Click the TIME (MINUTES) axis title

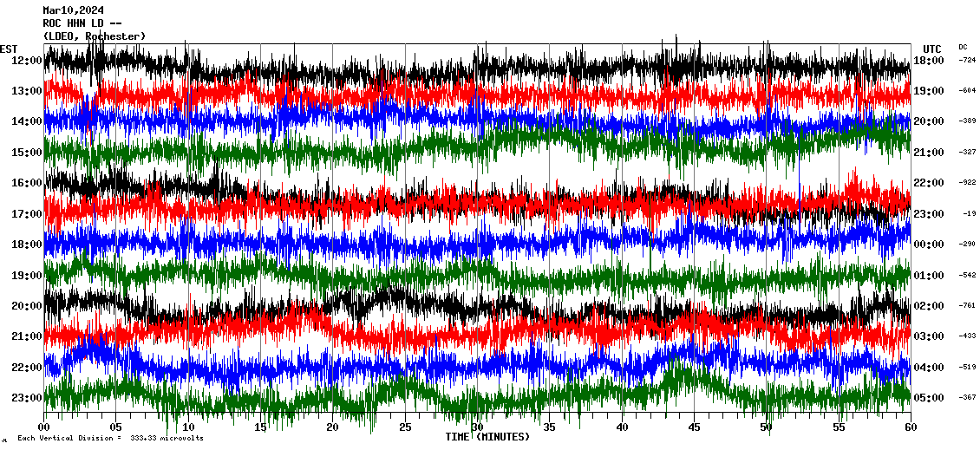(x=487, y=437)
